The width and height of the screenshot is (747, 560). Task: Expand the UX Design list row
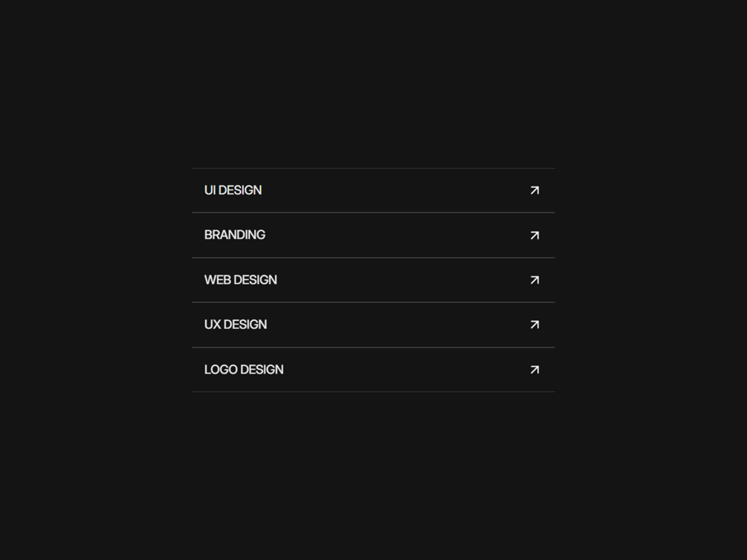pyautogui.click(x=373, y=325)
